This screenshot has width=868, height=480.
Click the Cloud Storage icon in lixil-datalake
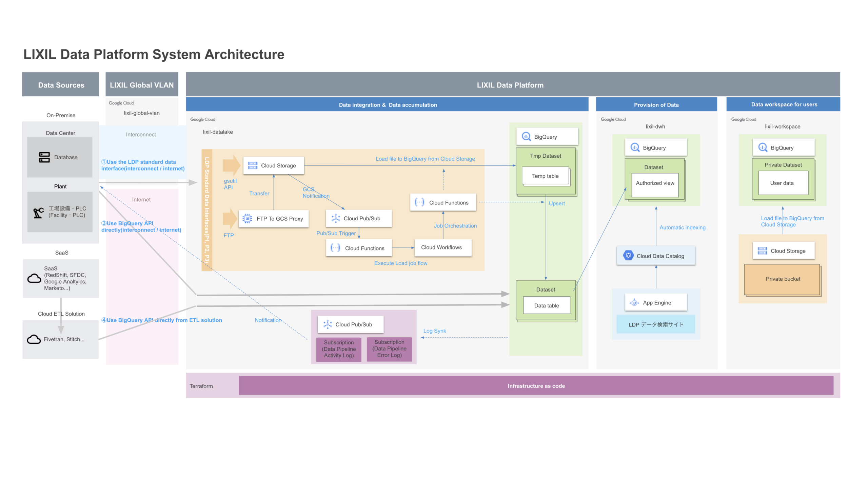point(252,165)
